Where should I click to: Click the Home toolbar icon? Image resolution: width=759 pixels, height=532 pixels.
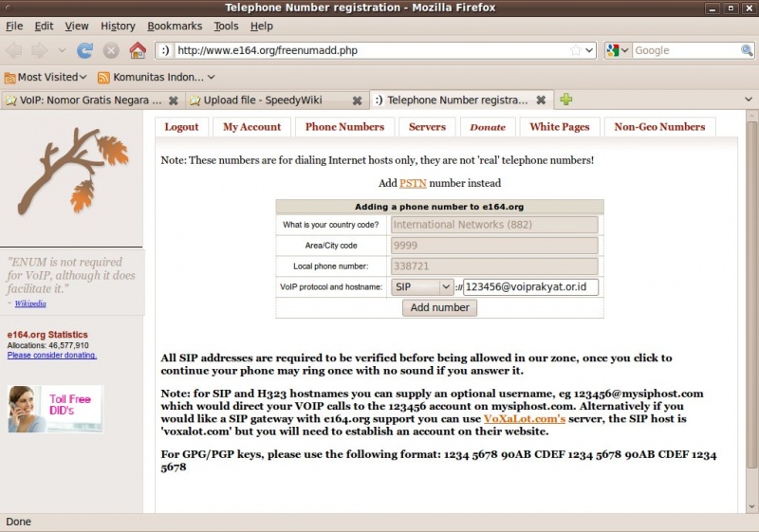pyautogui.click(x=138, y=50)
